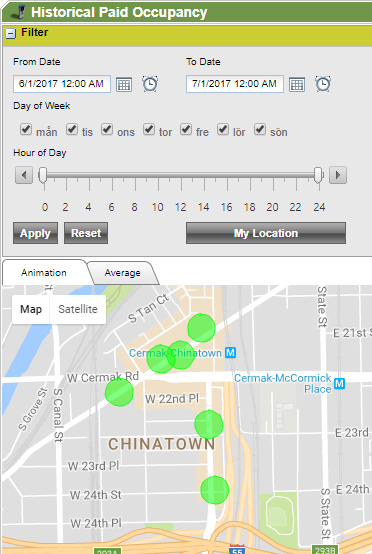Switch map to Satellite view
The image size is (372, 554).
point(78,309)
